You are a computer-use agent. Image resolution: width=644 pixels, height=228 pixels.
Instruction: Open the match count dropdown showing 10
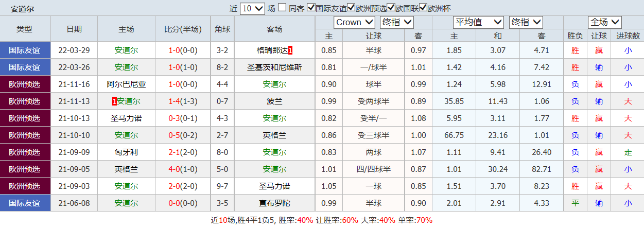point(252,8)
